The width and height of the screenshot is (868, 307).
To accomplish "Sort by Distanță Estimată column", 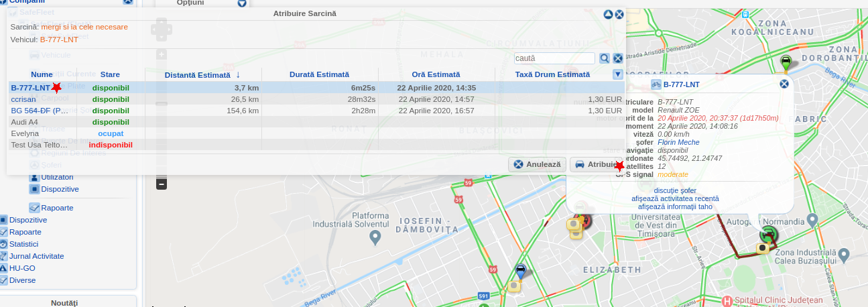I will 202,74.
